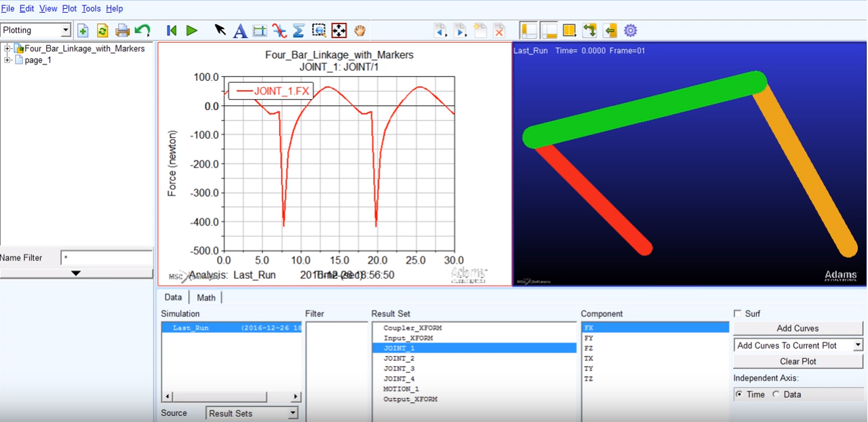Select JOINT_3 in Result Set list
Image resolution: width=868 pixels, height=422 pixels.
pyautogui.click(x=399, y=368)
